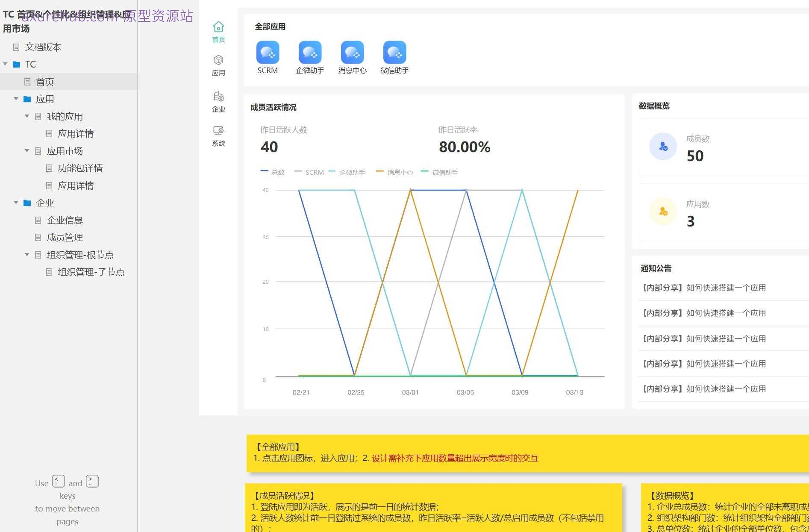Open the SCRM application icon

(x=268, y=53)
